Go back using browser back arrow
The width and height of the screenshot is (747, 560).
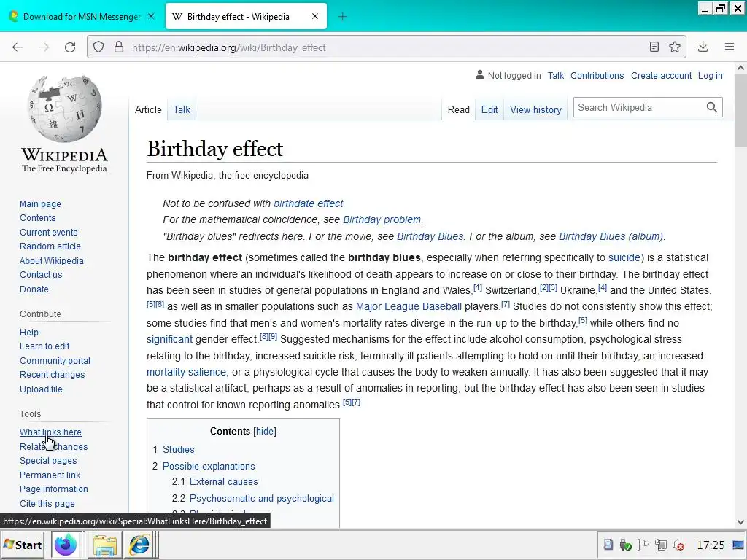coord(18,47)
